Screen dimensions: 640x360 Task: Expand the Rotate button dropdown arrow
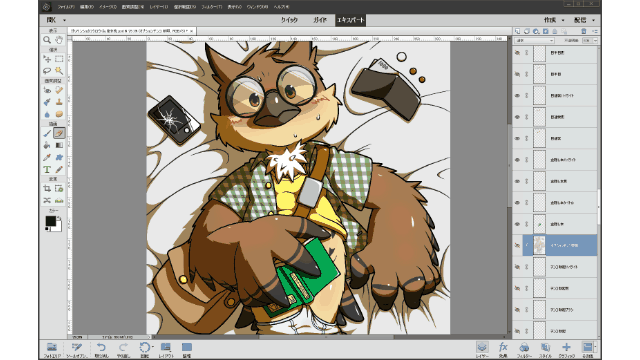click(x=153, y=347)
